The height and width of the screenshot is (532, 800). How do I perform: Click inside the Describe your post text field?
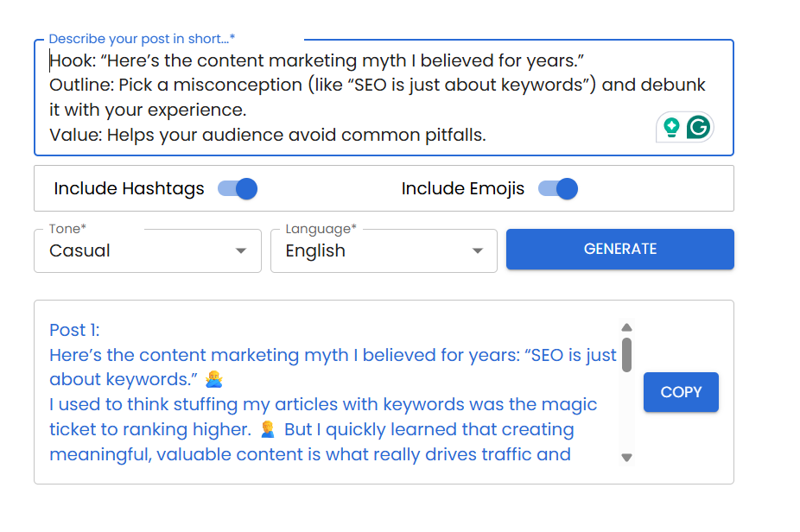coord(384,98)
